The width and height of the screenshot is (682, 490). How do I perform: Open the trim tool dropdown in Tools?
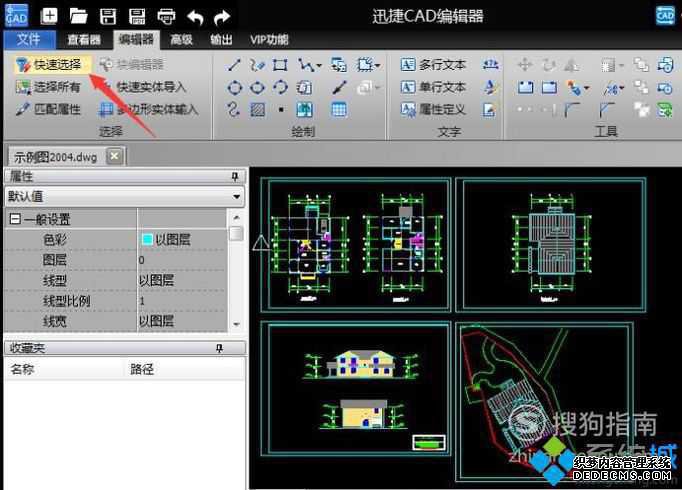(x=622, y=88)
